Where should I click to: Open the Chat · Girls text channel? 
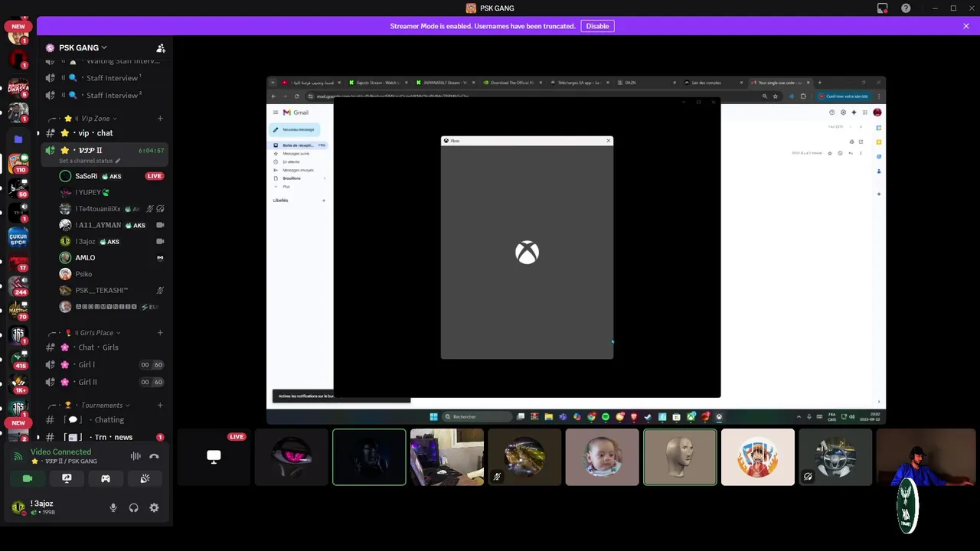103,347
